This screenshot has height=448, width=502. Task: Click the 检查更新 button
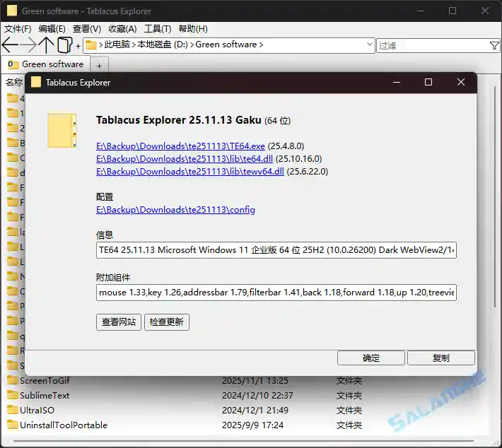[x=166, y=322]
